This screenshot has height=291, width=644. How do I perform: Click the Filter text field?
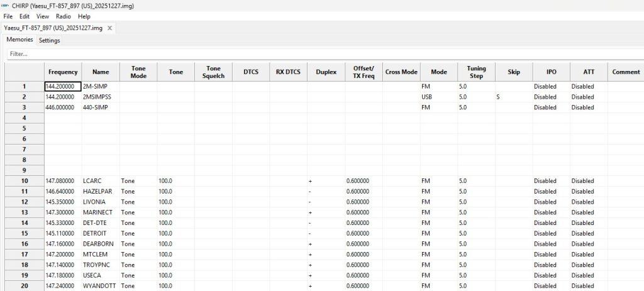[x=314, y=54]
